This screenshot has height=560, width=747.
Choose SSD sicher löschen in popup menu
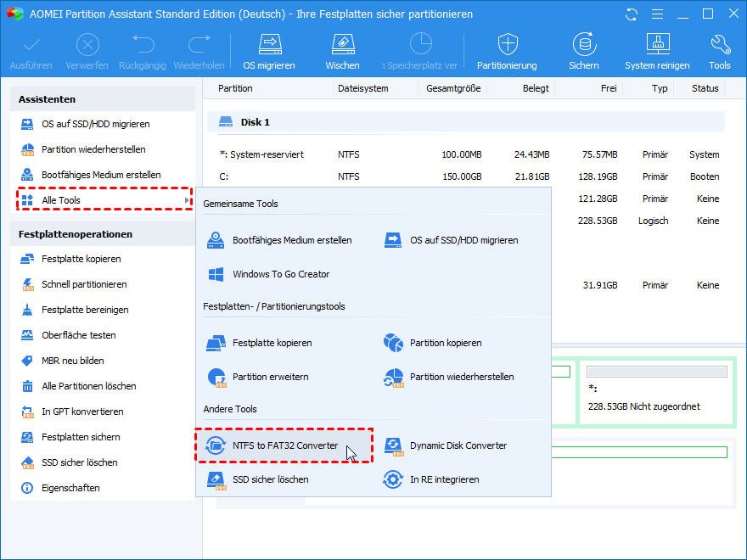257,479
